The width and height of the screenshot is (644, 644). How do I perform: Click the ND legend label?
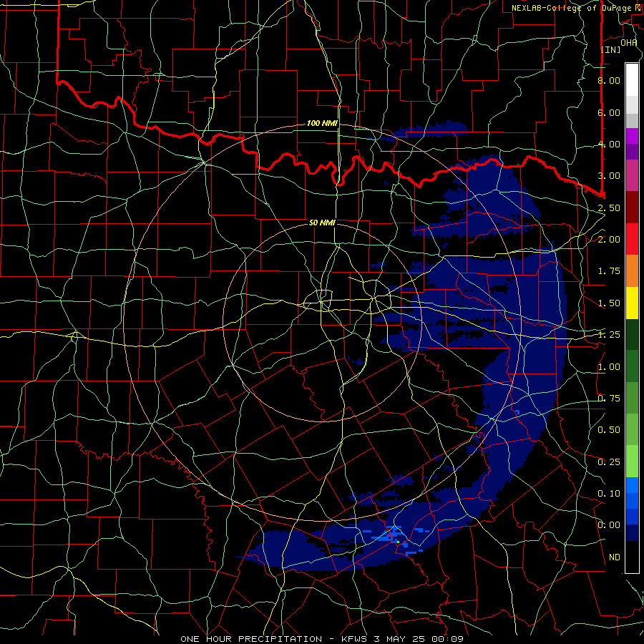coord(615,557)
